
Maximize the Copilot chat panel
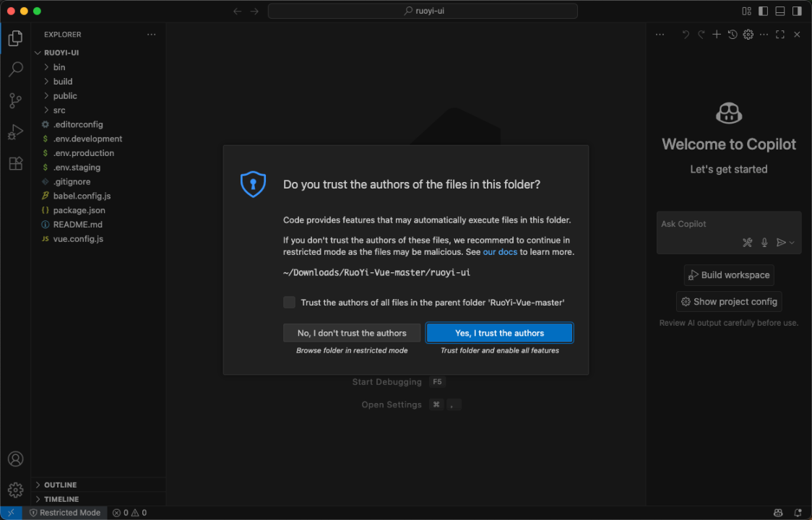[780, 35]
